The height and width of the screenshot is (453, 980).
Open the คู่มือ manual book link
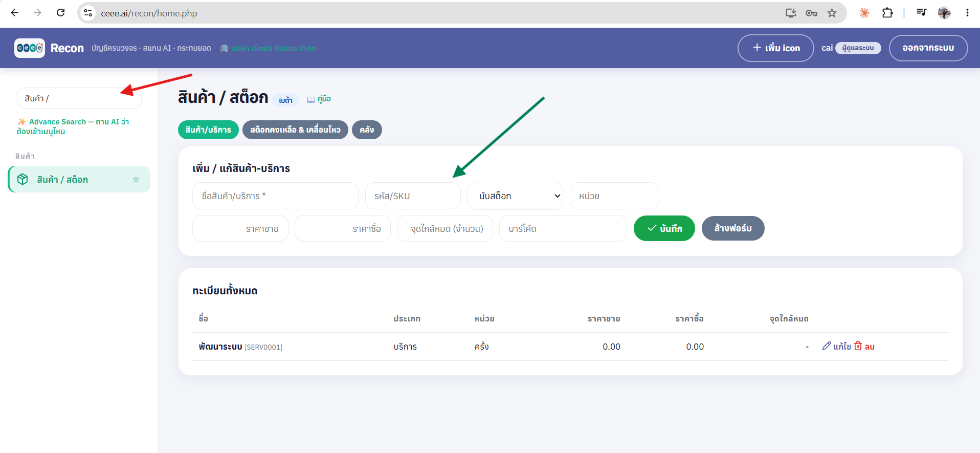319,99
